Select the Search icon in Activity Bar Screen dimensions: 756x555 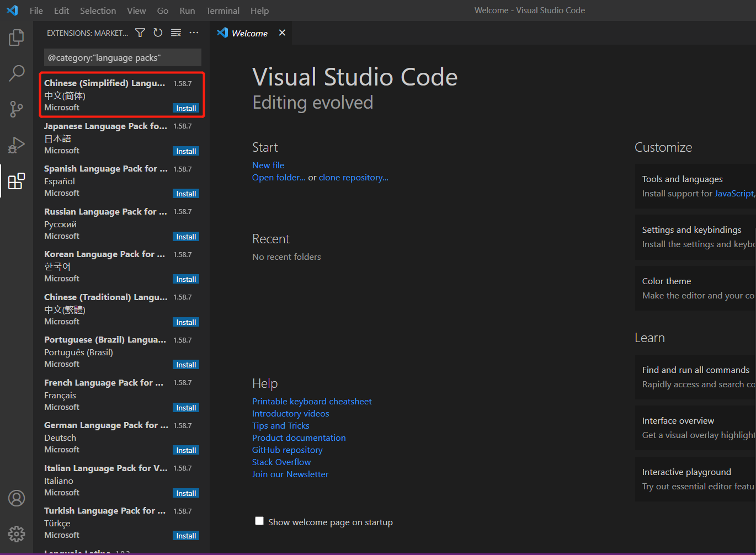[16, 73]
